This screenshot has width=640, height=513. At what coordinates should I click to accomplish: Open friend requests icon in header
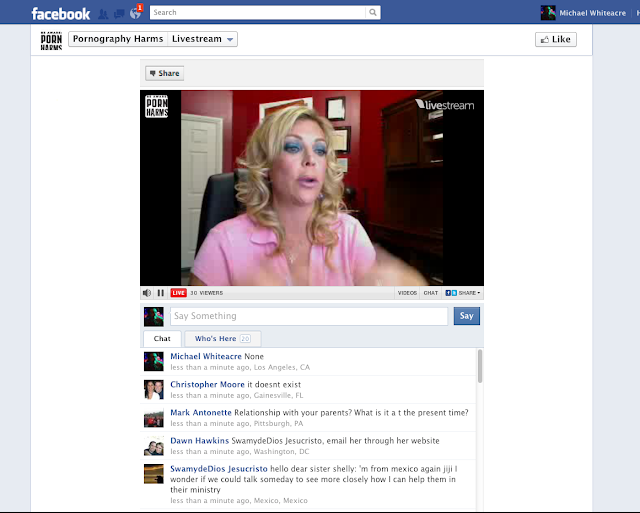103,14
